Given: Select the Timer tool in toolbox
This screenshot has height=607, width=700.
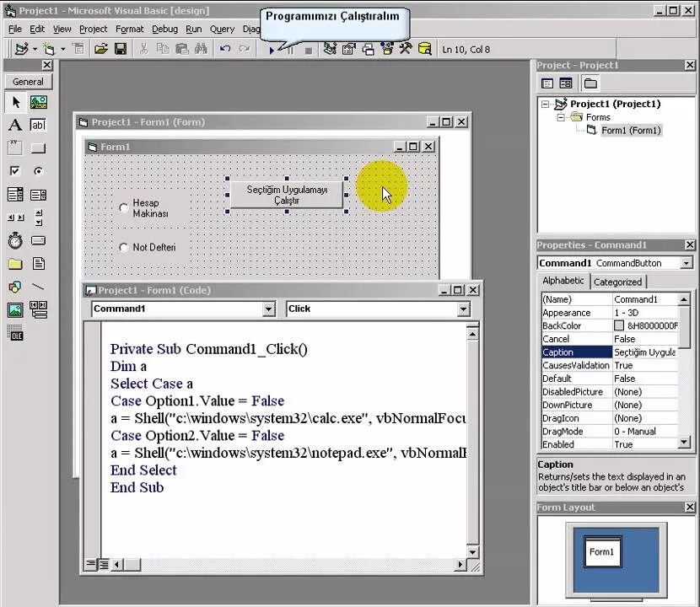Looking at the screenshot, I should pyautogui.click(x=16, y=240).
